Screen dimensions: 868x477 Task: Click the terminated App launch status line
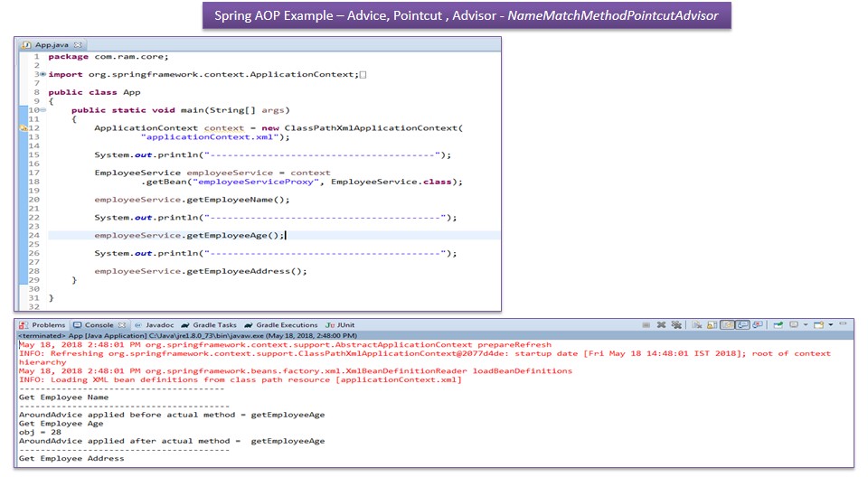(x=188, y=335)
